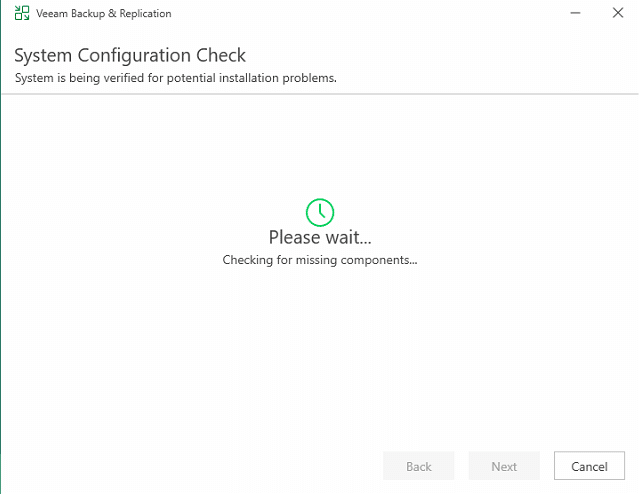Click the disabled Back button

[x=419, y=466]
